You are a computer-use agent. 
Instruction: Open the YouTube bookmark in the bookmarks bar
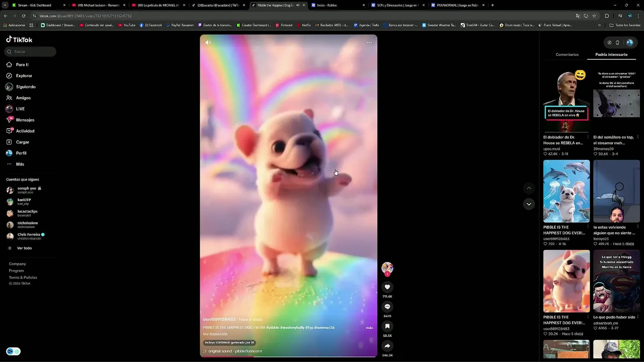(127, 25)
